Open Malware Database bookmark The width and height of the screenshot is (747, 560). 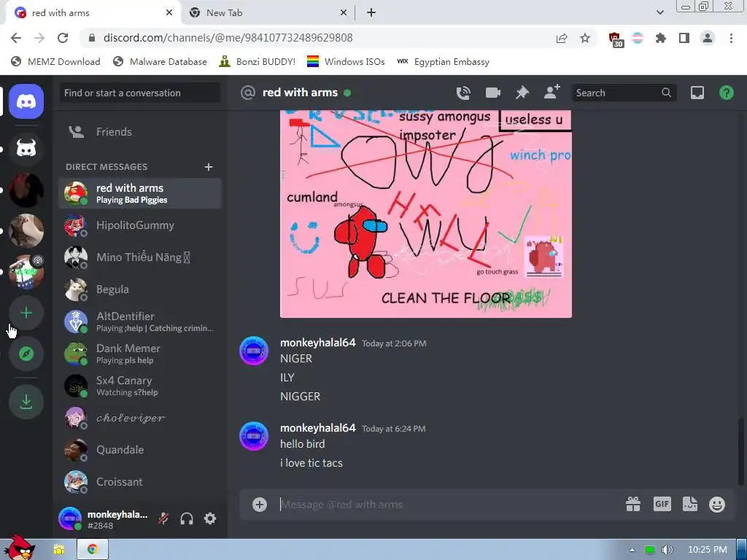tap(160, 61)
